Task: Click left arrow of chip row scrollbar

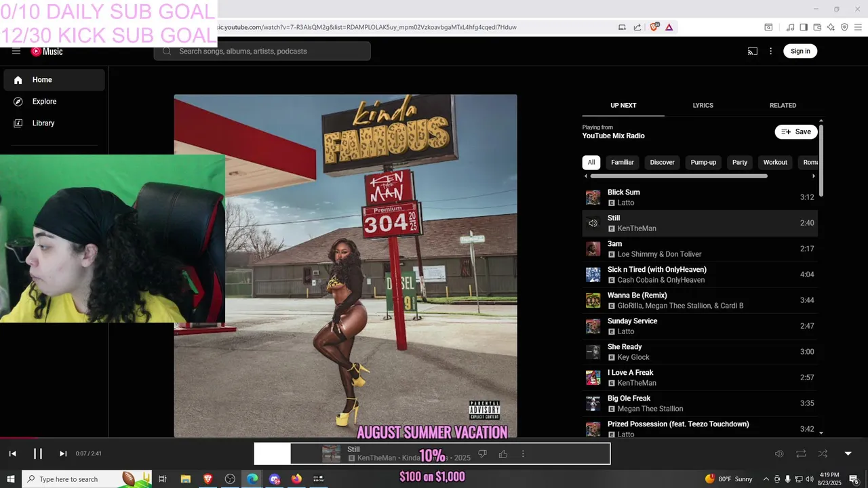Action: point(586,176)
